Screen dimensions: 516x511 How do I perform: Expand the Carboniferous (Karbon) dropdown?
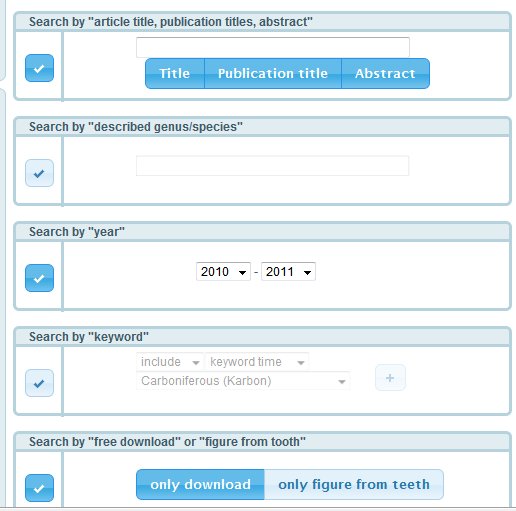click(x=243, y=381)
